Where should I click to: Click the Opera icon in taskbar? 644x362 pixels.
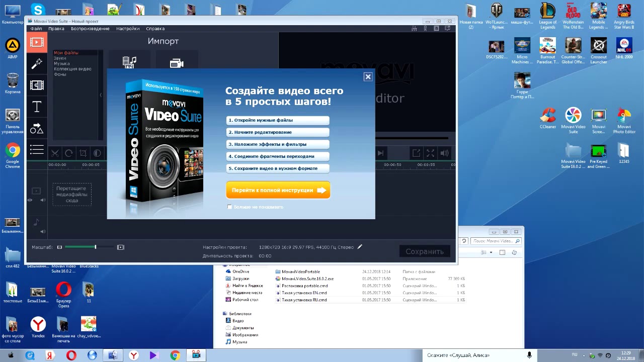(71, 355)
